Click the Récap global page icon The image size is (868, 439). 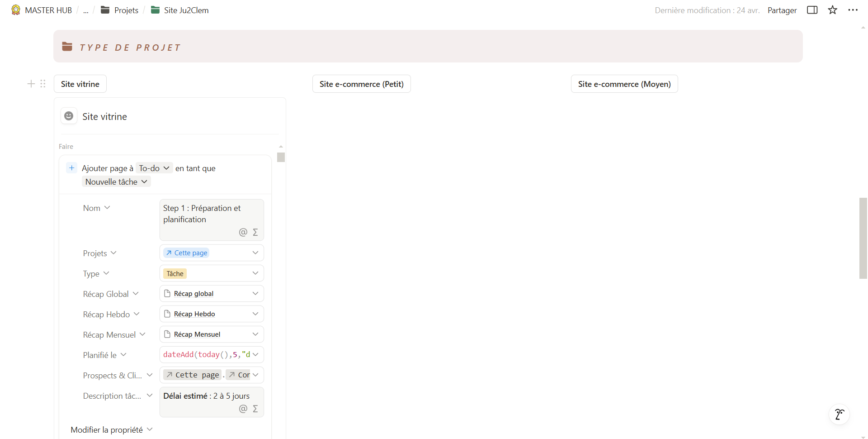tap(167, 293)
